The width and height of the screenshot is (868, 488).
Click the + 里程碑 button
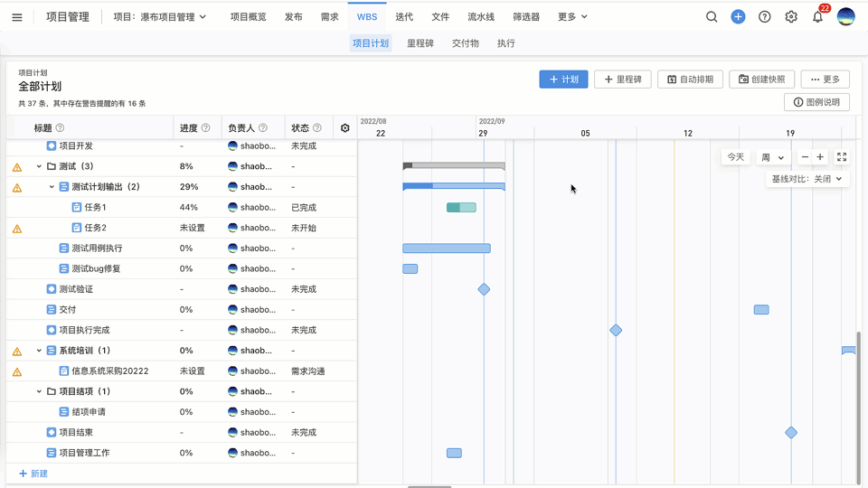(x=623, y=80)
